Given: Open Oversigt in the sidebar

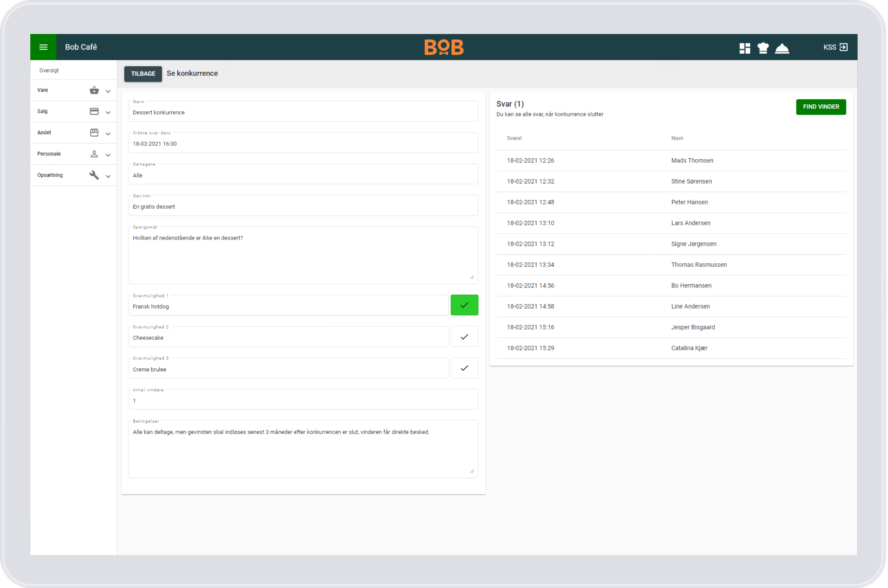Looking at the screenshot, I should [x=49, y=71].
